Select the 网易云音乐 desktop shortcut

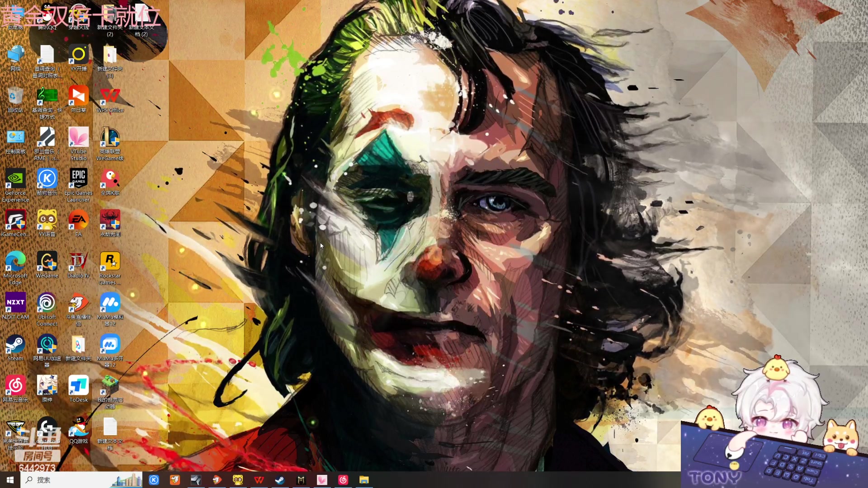[15, 389]
